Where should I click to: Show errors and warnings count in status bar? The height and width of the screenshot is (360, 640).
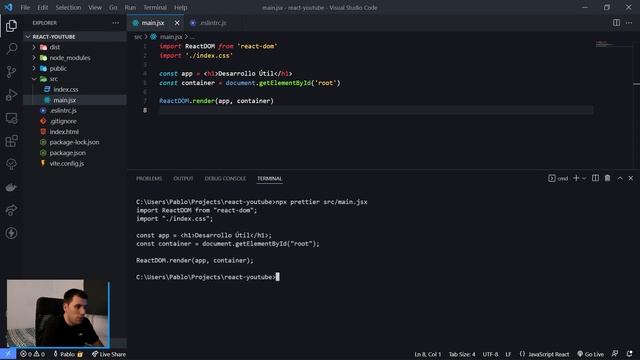pos(32,354)
